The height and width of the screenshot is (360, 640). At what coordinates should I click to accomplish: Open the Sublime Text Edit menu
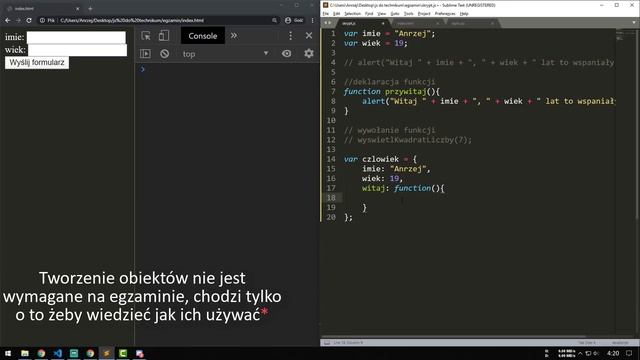(x=336, y=13)
